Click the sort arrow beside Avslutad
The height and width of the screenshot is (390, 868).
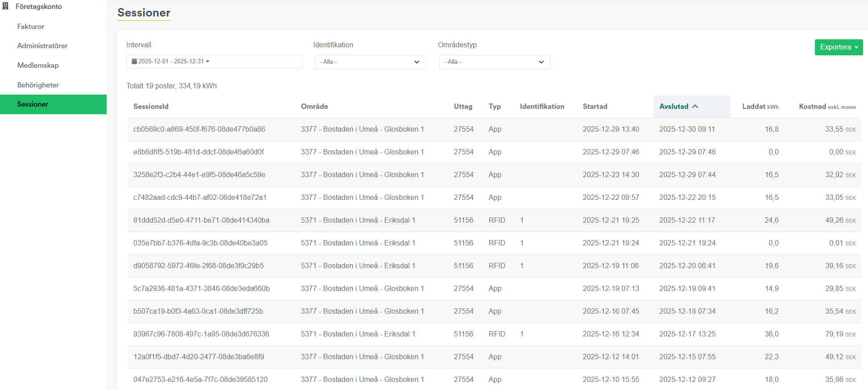pos(695,107)
